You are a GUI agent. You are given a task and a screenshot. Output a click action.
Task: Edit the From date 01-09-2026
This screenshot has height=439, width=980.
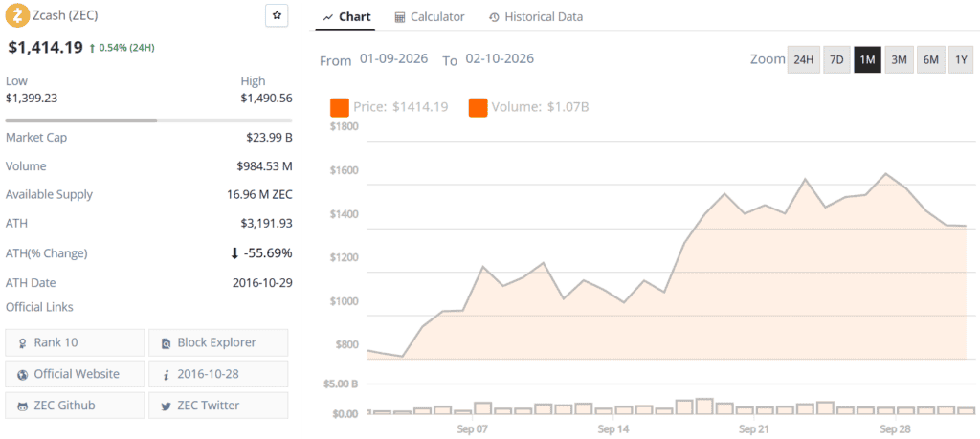[x=393, y=59]
